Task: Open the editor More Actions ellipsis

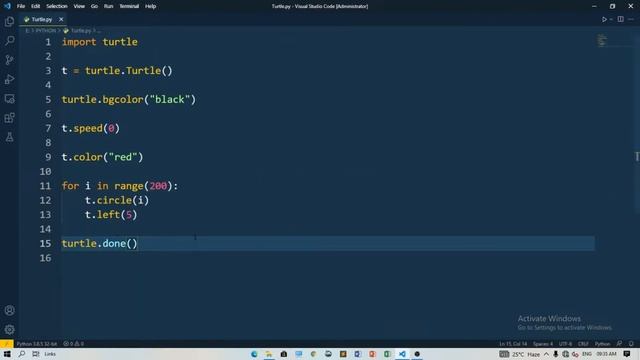Action: coord(631,19)
